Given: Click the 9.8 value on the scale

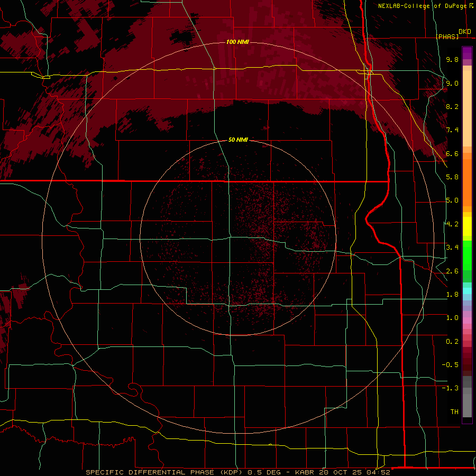Looking at the screenshot, I should [x=452, y=59].
